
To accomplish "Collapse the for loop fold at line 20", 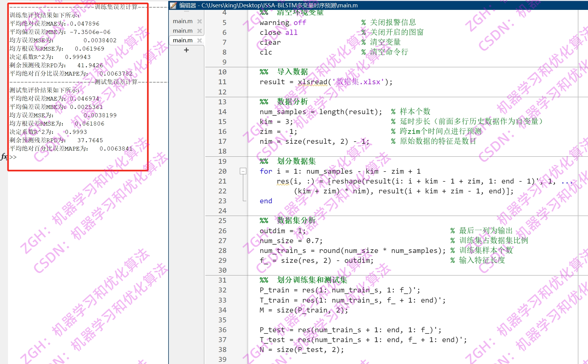I will 243,171.
